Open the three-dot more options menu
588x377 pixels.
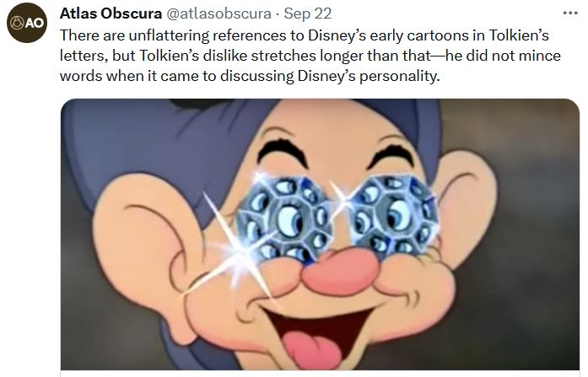[570, 13]
